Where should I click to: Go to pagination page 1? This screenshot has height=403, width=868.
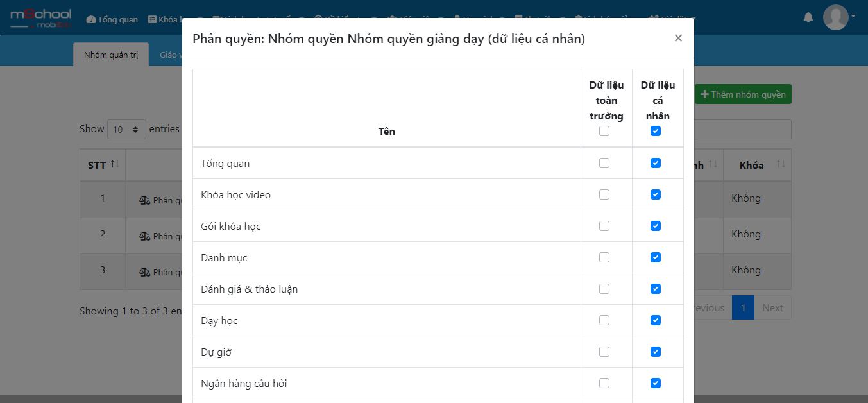click(x=743, y=307)
